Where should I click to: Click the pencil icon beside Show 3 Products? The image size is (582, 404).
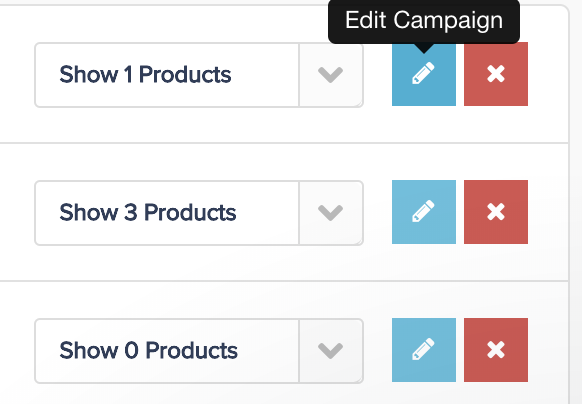424,212
